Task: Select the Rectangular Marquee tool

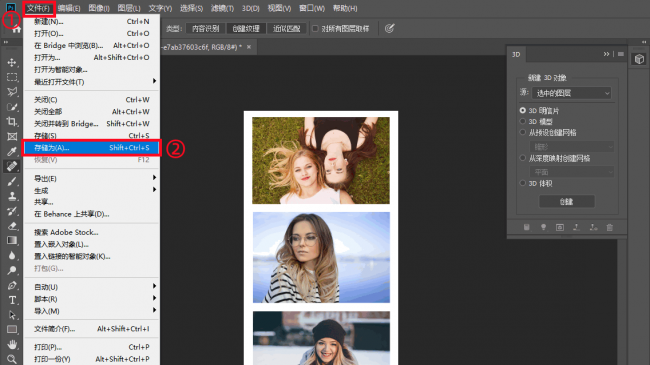Action: click(x=12, y=77)
